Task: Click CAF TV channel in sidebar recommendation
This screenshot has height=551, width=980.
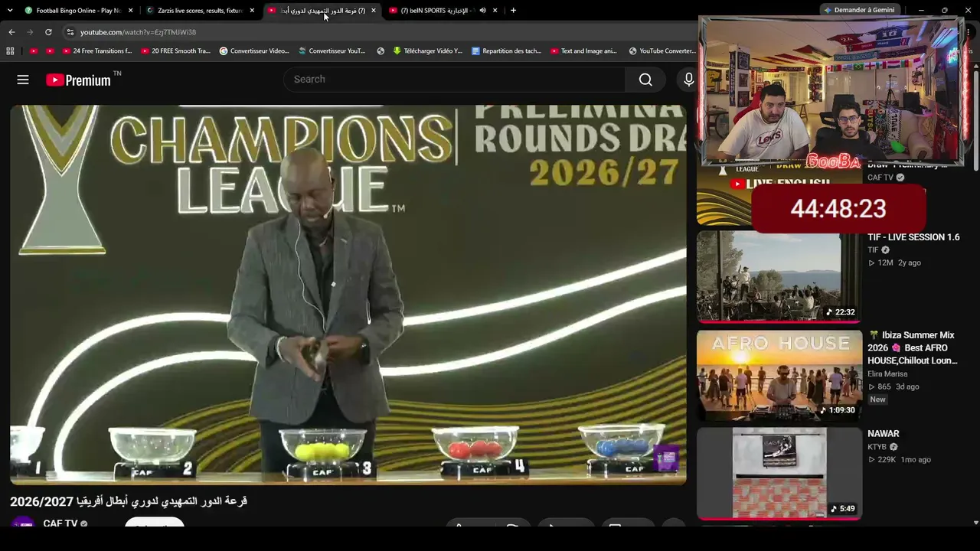Action: pos(880,178)
